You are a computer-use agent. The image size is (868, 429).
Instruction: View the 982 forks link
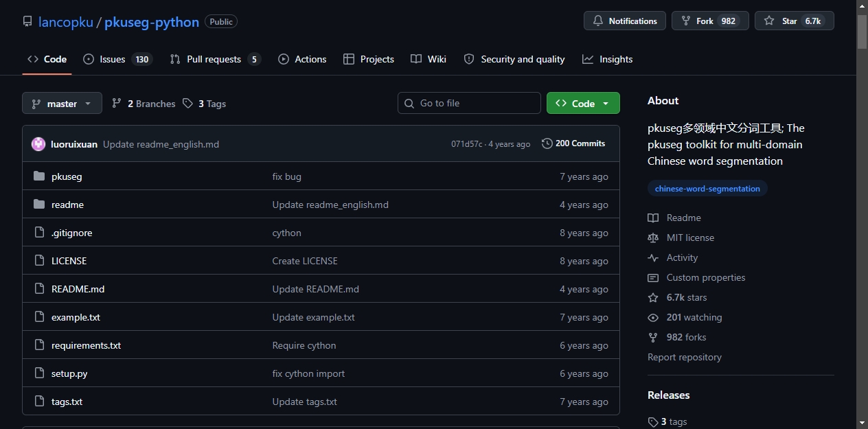[x=676, y=337]
